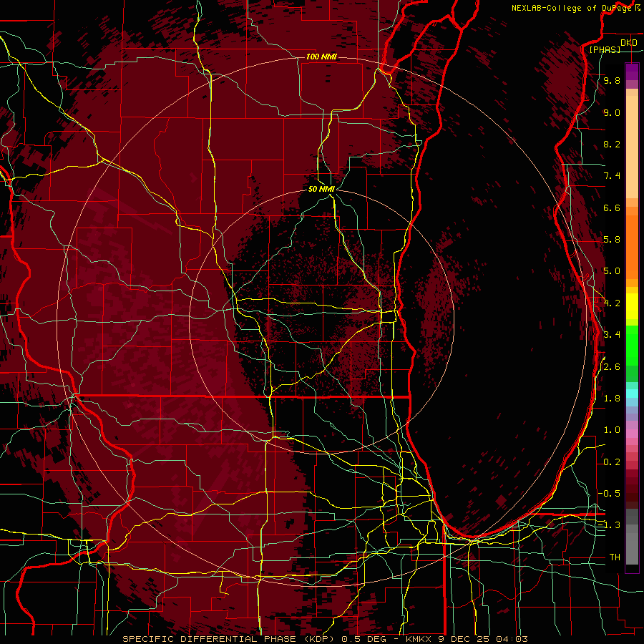
Task: Click the 5.0 value on the scale
Action: (x=612, y=271)
